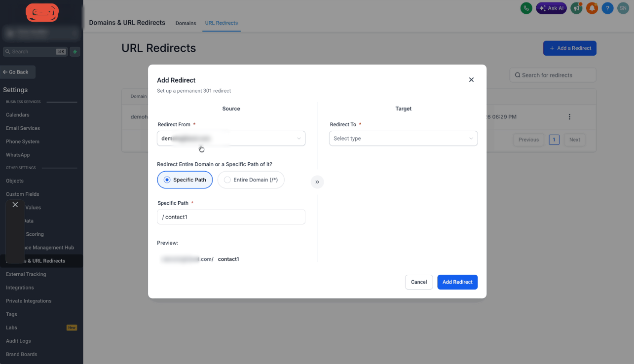This screenshot has height=364, width=634.
Task: Click the magnifier in Search for redirects
Action: 518,75
